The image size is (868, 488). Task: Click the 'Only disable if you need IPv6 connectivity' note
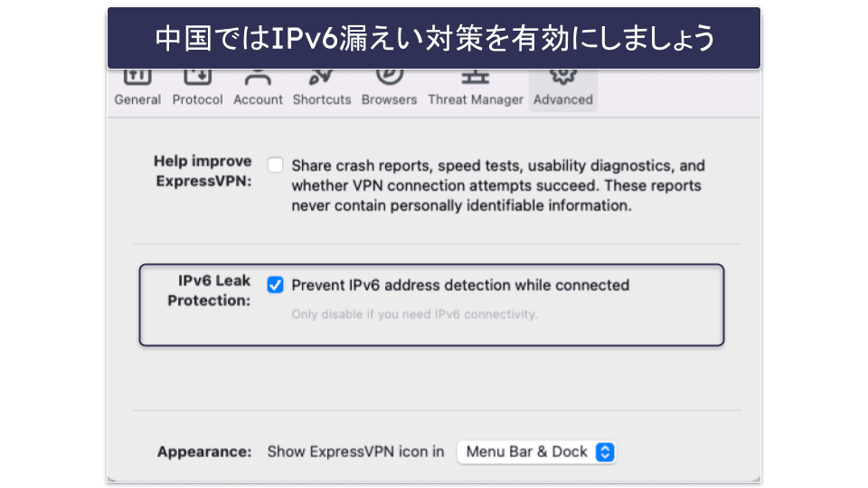pyautogui.click(x=415, y=314)
